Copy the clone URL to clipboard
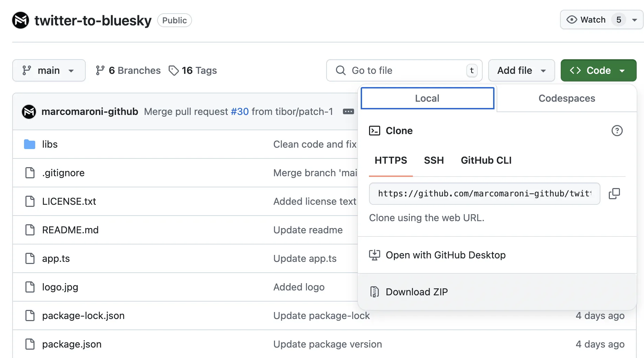 [x=614, y=194]
